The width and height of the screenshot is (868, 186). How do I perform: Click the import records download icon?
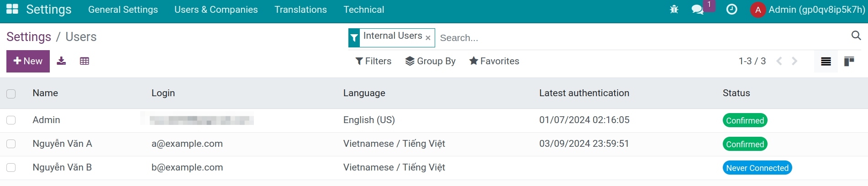pyautogui.click(x=61, y=61)
